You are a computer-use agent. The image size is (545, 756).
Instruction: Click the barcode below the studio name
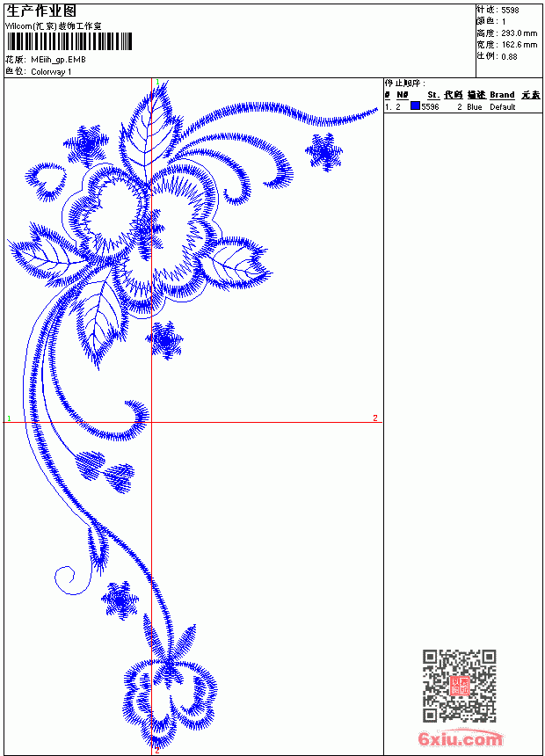tap(69, 41)
